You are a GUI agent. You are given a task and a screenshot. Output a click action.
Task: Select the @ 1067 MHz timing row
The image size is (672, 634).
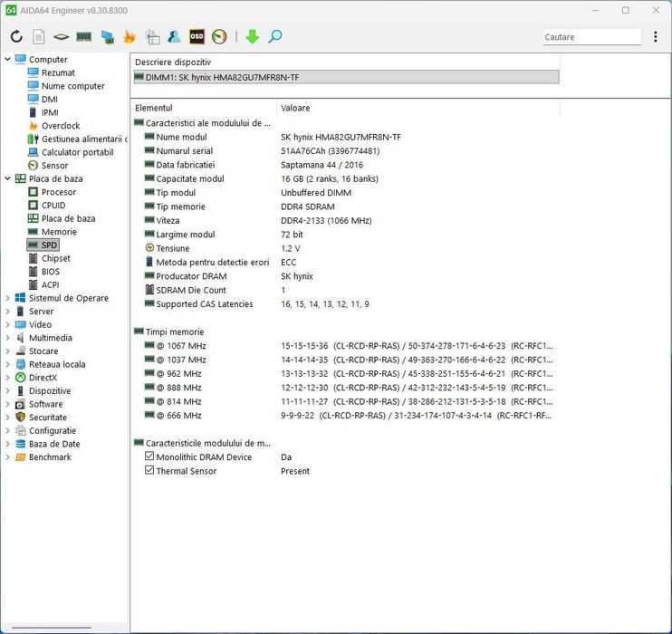[x=346, y=346]
